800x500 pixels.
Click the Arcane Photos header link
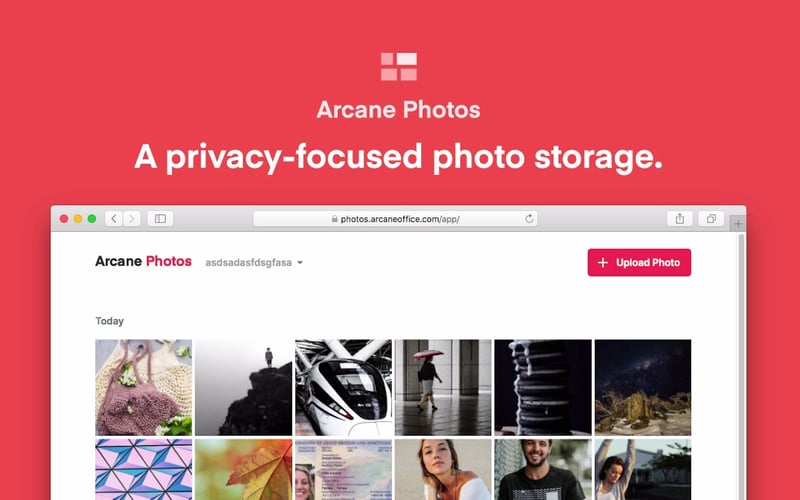143,261
